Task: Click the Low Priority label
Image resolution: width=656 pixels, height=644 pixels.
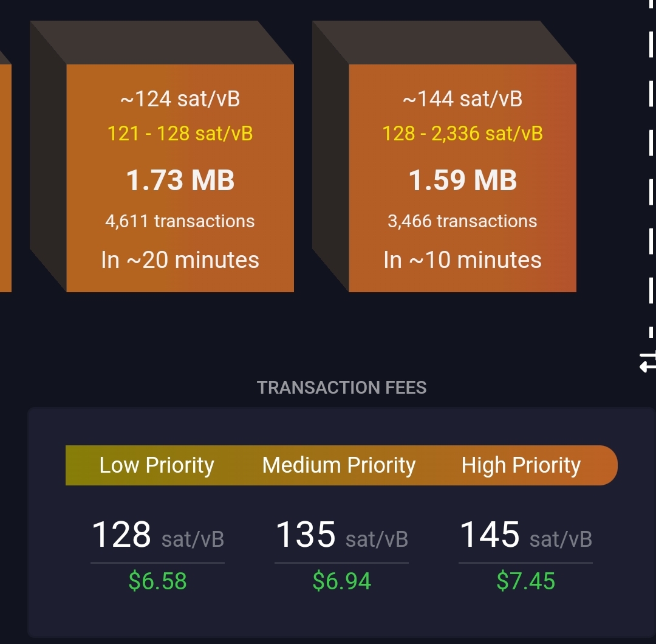Action: coord(157,465)
